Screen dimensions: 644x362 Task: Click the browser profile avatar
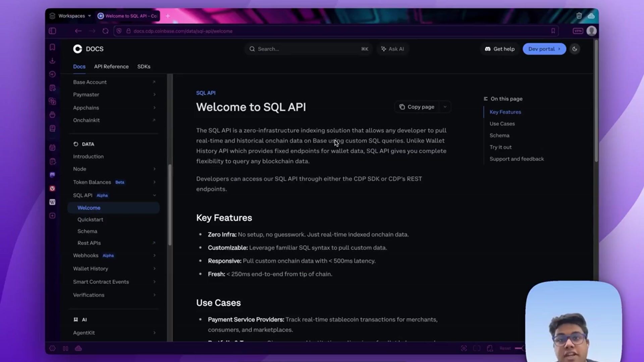coord(592,31)
